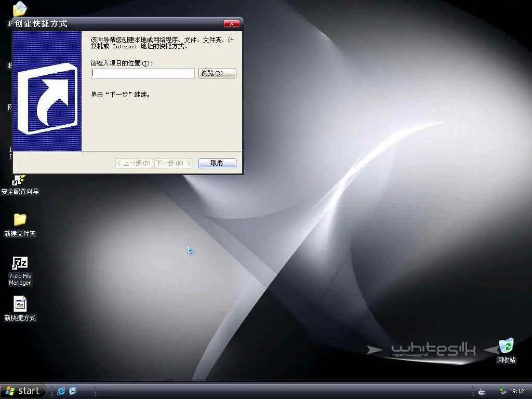
Task: Click the 请键入项目的位置(T) label text
Action: (x=122, y=63)
